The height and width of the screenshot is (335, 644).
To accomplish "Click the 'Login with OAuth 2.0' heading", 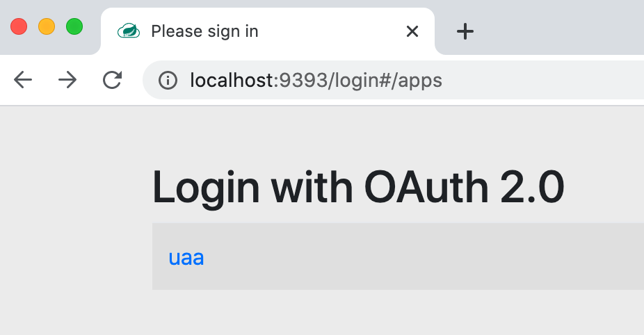I will coord(357,188).
